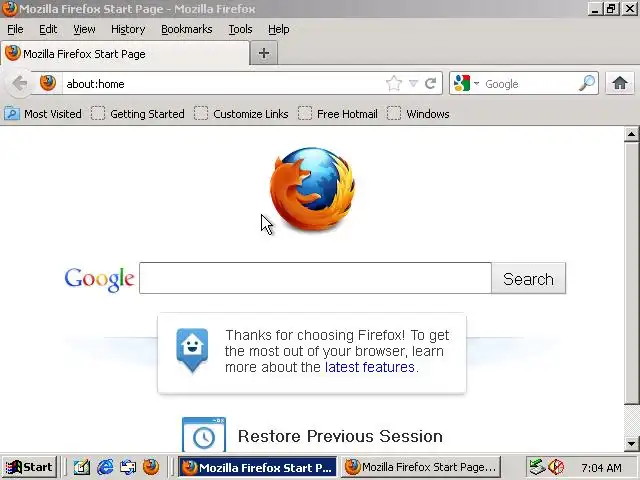
Task: Click the scrollbar down arrow
Action: coord(631,444)
